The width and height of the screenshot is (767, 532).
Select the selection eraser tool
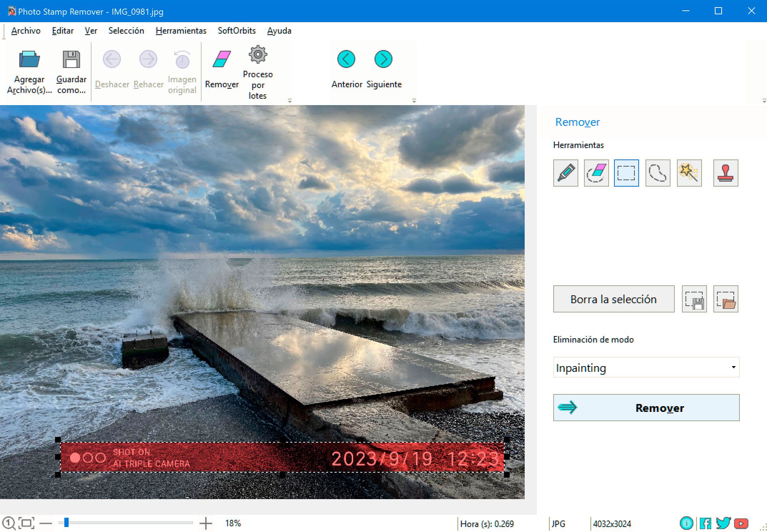click(597, 173)
